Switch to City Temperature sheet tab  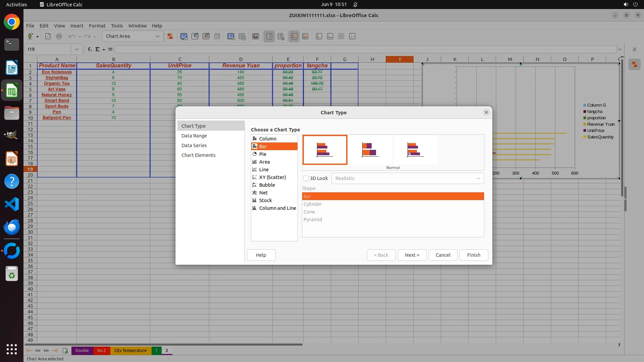(x=130, y=351)
